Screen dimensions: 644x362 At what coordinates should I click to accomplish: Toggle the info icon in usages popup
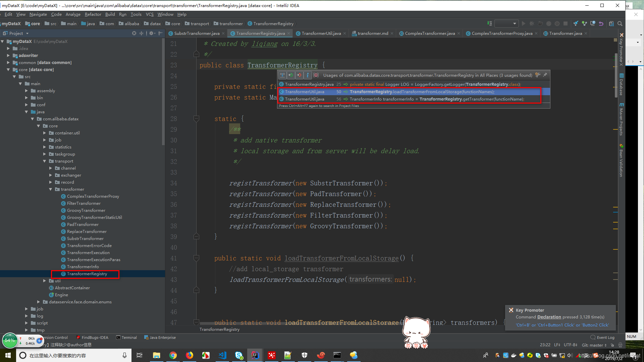(x=308, y=75)
